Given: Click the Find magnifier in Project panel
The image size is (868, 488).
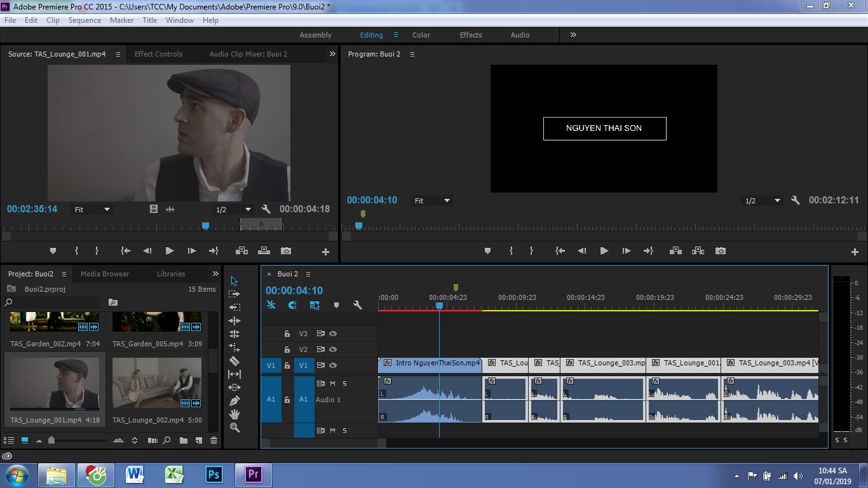Looking at the screenshot, I should [166, 440].
